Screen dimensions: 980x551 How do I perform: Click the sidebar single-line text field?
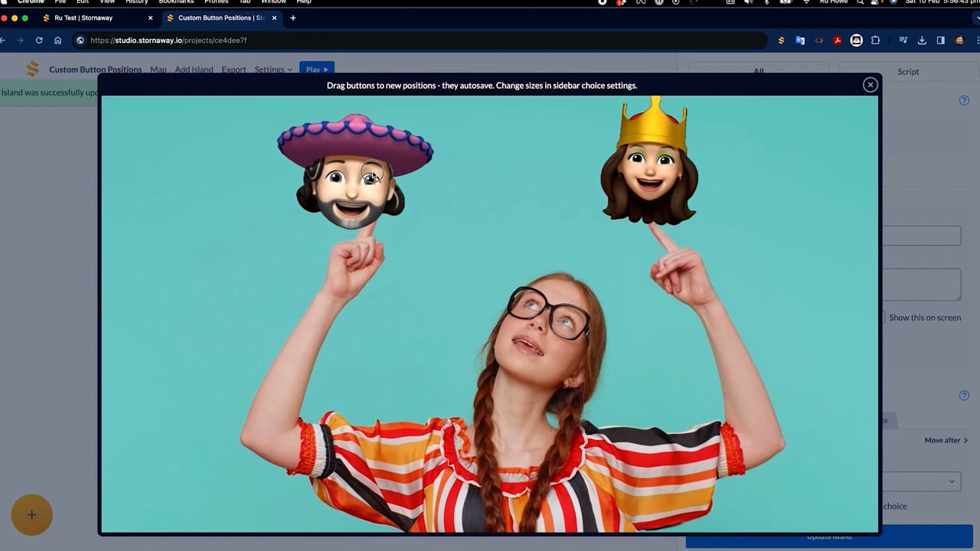click(x=921, y=236)
